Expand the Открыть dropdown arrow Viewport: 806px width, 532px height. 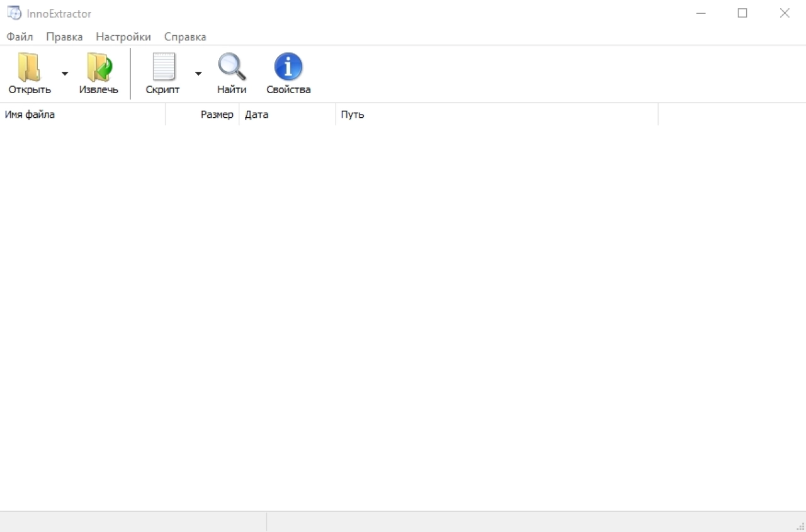click(x=65, y=74)
